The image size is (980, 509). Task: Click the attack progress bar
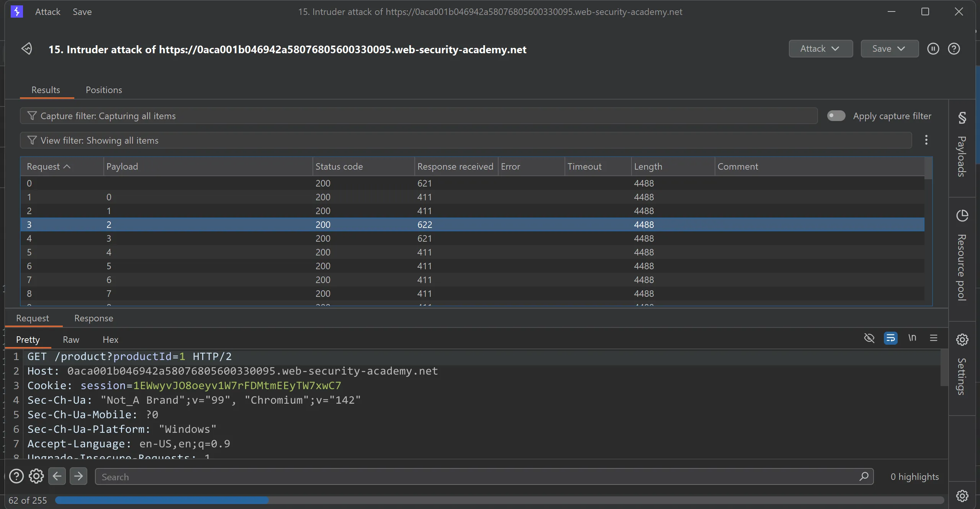pos(499,500)
